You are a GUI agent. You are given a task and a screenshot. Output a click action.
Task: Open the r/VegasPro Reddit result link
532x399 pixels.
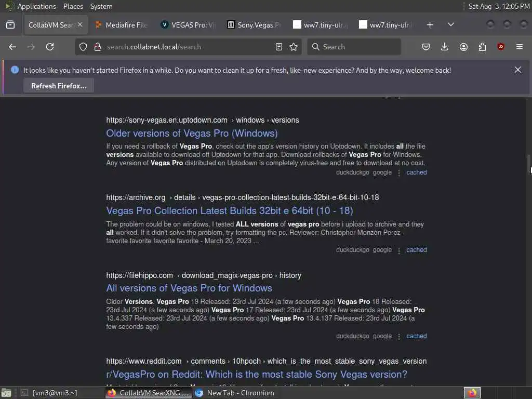(257, 374)
